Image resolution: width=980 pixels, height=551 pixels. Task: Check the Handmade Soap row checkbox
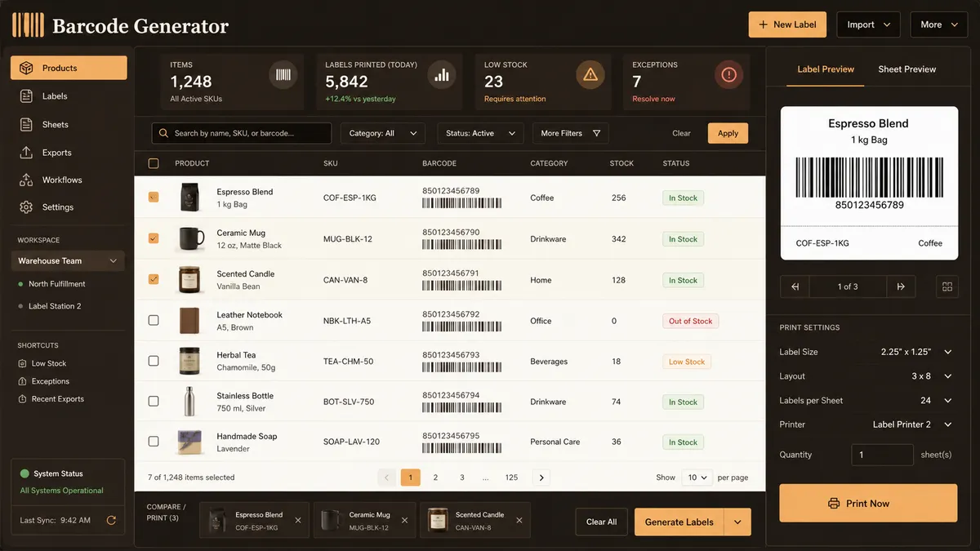click(154, 442)
